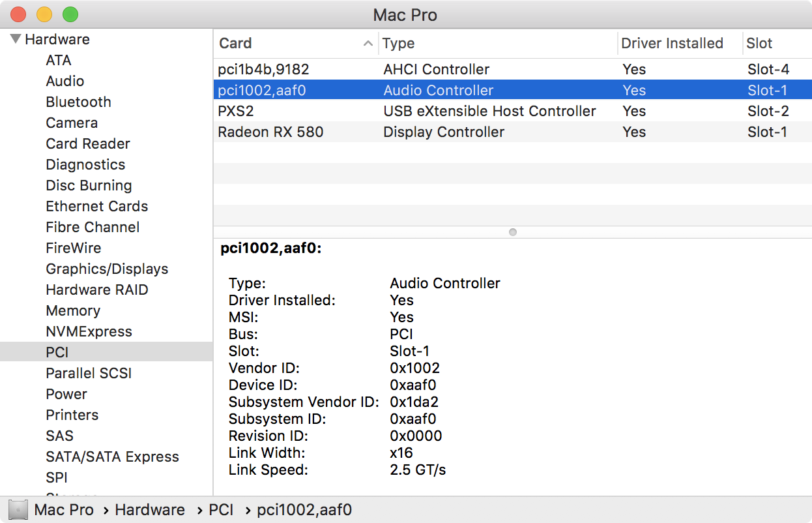
Task: Select SAS in the sidebar
Action: [59, 436]
